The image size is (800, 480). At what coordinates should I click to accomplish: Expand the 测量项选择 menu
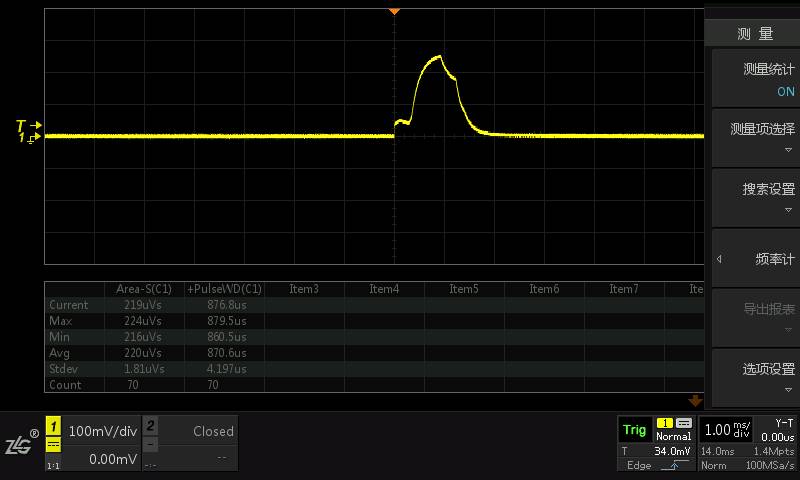(x=755, y=137)
